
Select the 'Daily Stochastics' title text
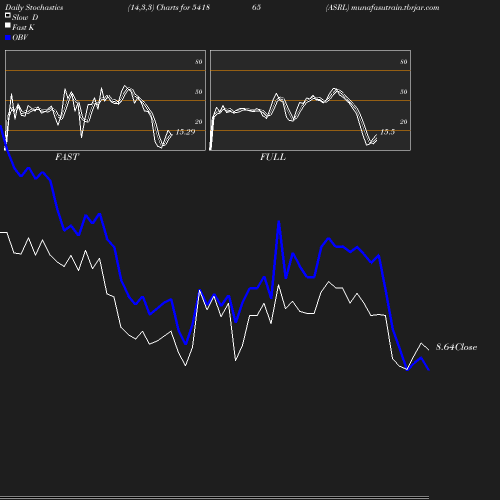[34, 8]
